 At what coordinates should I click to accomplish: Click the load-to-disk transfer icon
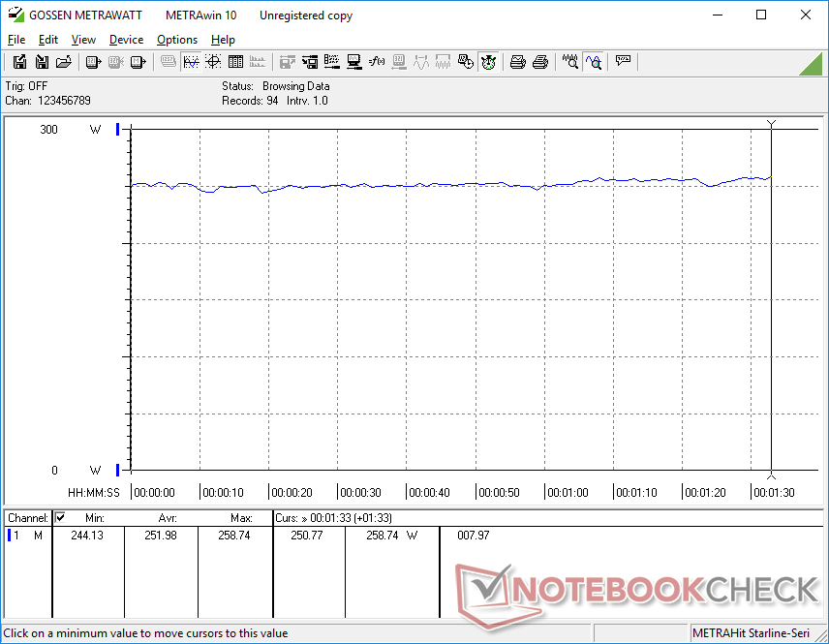[x=310, y=62]
